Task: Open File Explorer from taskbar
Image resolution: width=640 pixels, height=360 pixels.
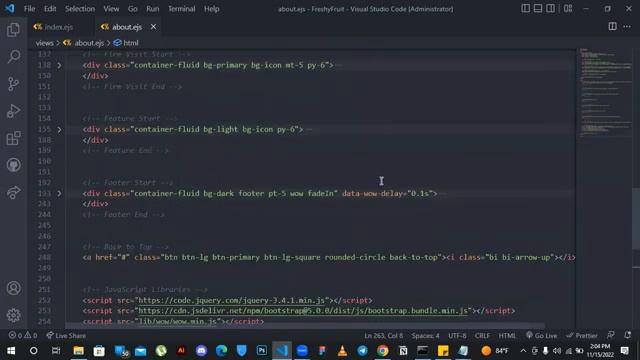Action: point(78,351)
